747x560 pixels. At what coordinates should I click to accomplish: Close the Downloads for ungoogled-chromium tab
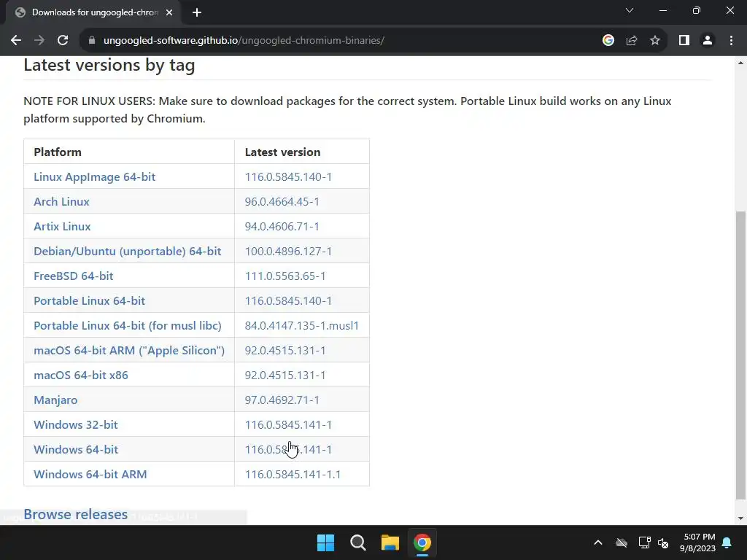coord(169,12)
